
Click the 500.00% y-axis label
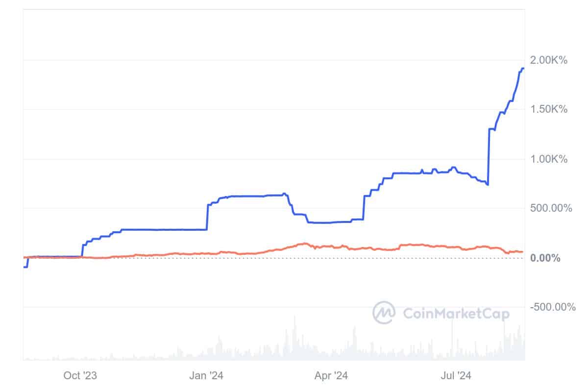point(551,208)
